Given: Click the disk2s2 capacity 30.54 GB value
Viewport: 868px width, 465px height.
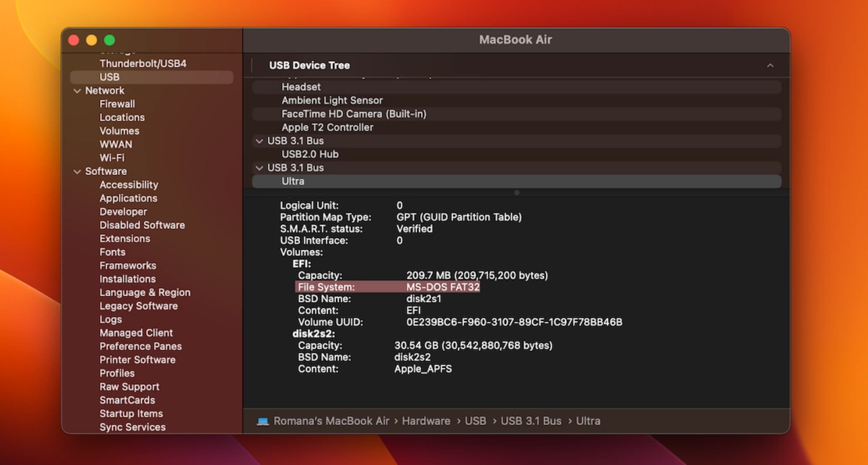Looking at the screenshot, I should click(474, 346).
